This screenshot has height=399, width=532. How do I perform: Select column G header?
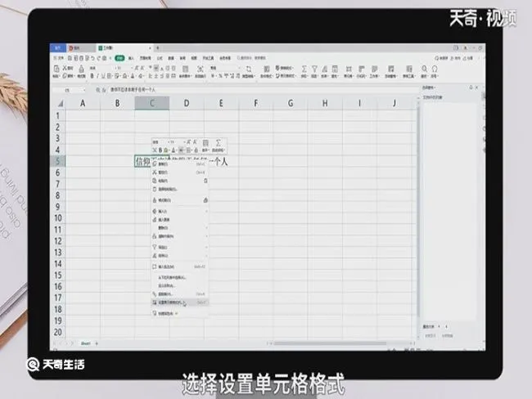291,103
